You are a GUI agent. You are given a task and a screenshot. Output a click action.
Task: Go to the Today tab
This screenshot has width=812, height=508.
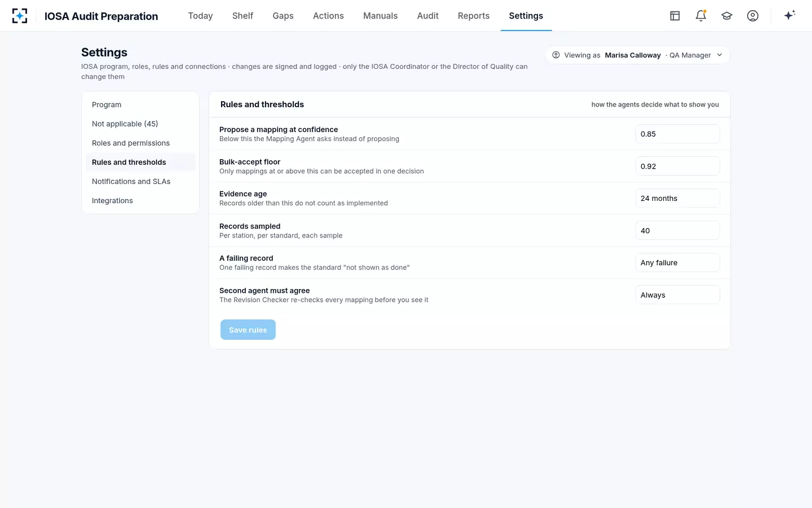point(200,16)
